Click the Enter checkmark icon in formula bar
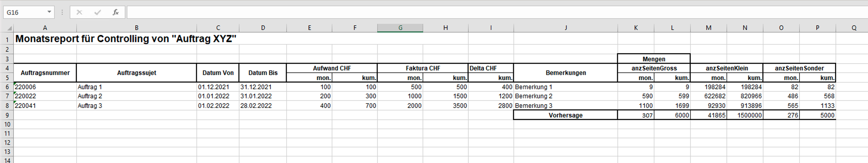 coord(98,12)
